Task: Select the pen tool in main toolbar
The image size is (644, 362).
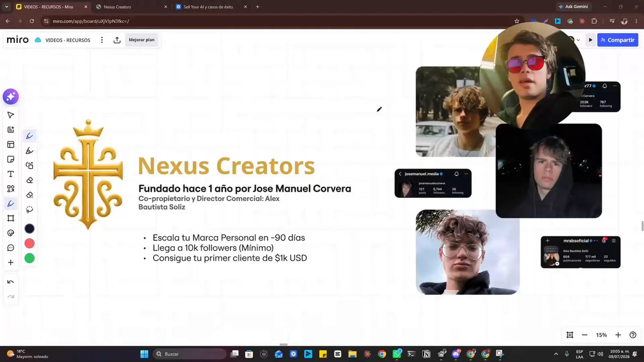Action: [x=11, y=204]
